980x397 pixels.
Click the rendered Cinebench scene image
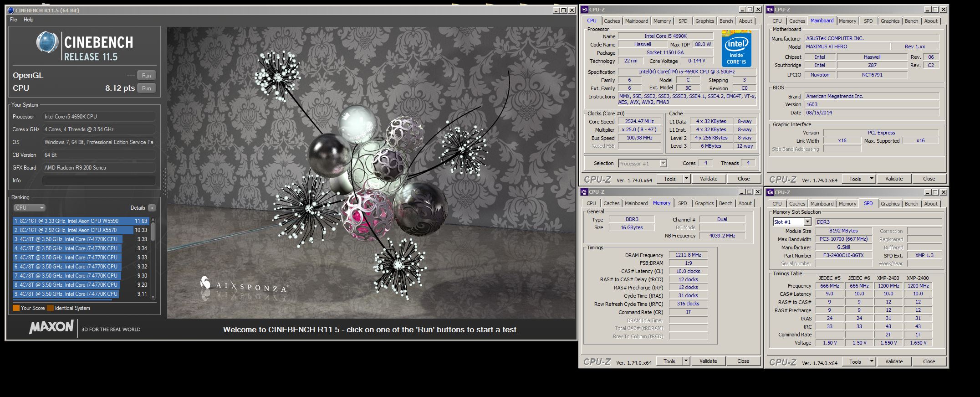pos(371,173)
